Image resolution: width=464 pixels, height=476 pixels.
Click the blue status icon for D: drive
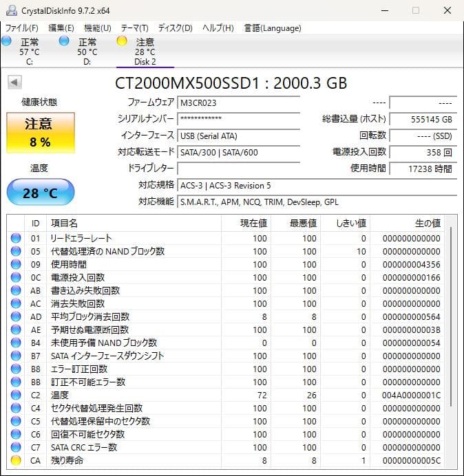pyautogui.click(x=64, y=41)
